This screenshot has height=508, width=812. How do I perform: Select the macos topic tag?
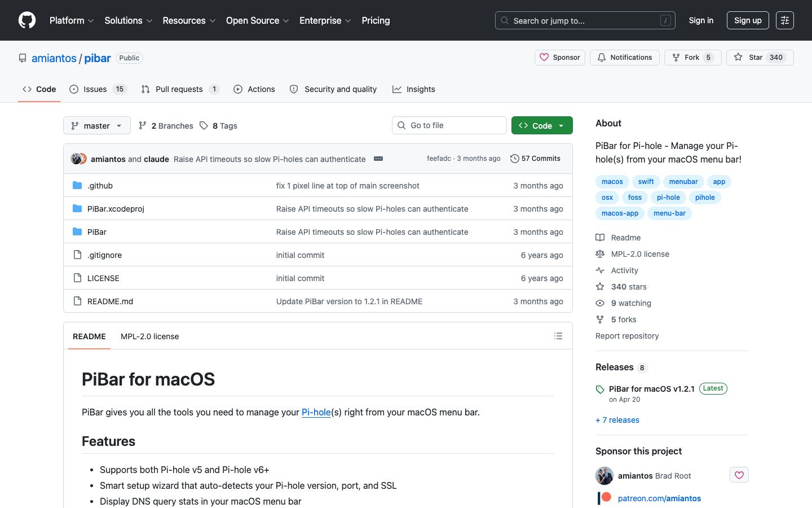point(612,182)
